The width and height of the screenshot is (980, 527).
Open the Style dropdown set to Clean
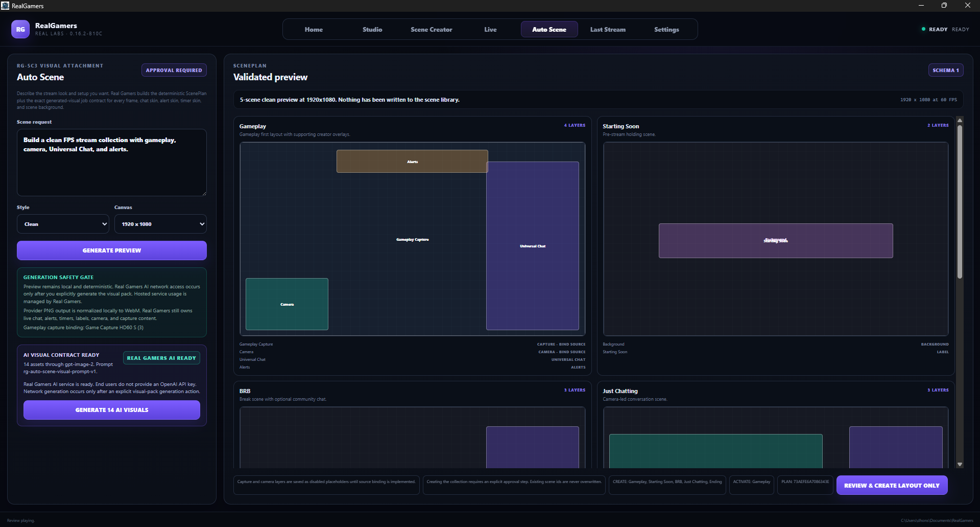click(x=63, y=224)
